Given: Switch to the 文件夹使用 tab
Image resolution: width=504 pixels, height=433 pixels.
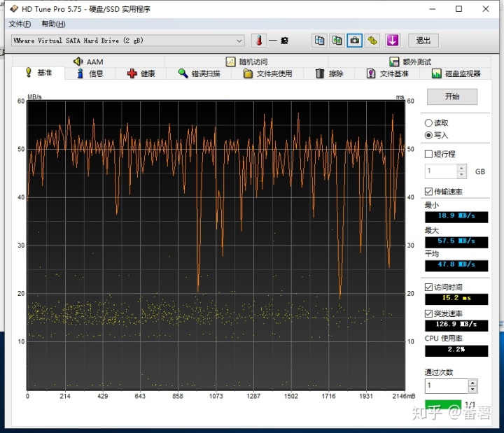Looking at the screenshot, I should tap(267, 73).
